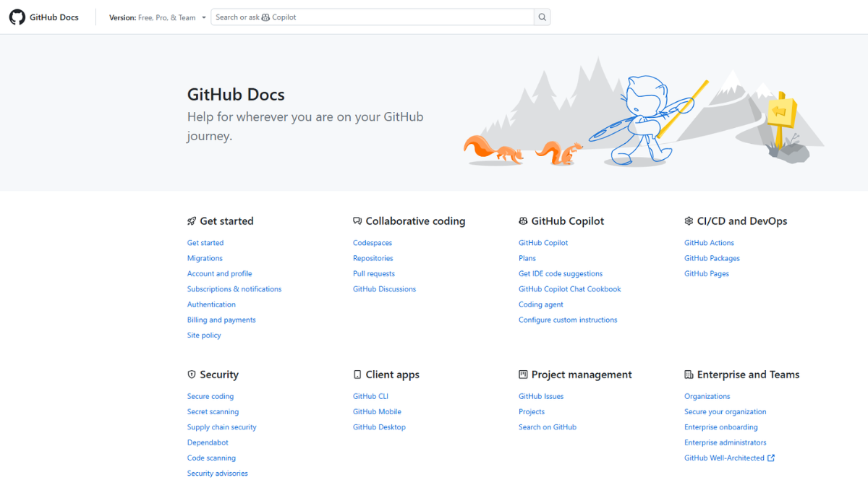Image resolution: width=868 pixels, height=488 pixels.
Task: Select the Codespaces link
Action: [x=372, y=242]
